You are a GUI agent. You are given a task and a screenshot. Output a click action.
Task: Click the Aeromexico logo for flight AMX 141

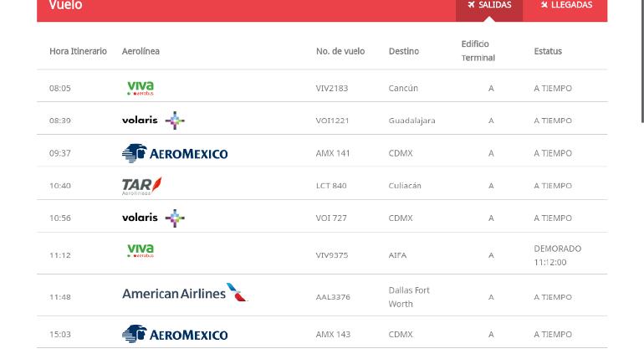pyautogui.click(x=175, y=153)
